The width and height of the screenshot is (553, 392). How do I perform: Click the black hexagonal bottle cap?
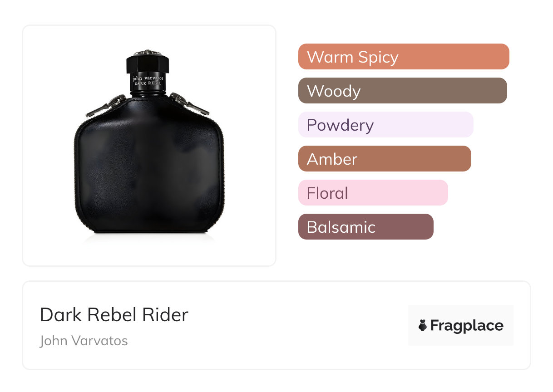pyautogui.click(x=148, y=64)
